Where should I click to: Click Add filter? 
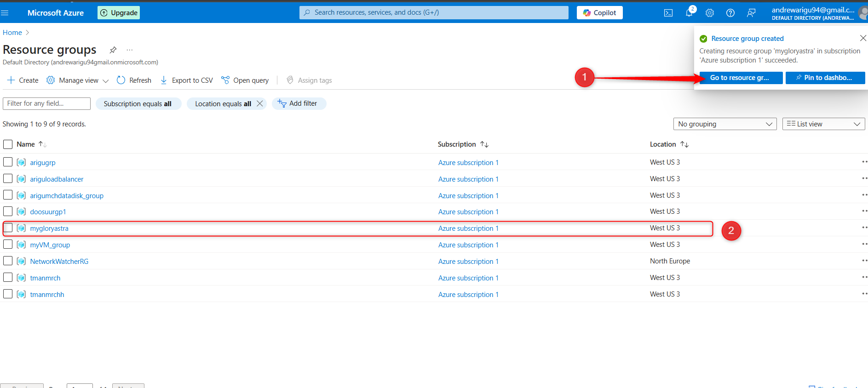299,103
